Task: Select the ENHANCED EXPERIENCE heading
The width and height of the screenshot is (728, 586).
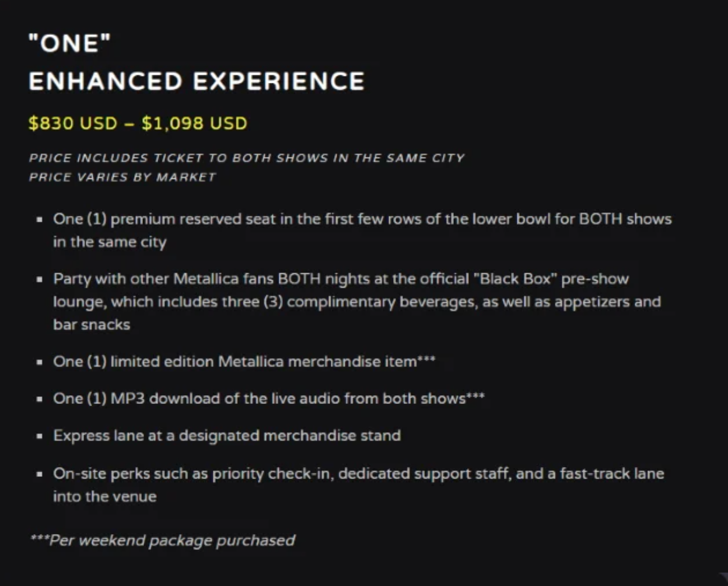Action: [x=197, y=81]
